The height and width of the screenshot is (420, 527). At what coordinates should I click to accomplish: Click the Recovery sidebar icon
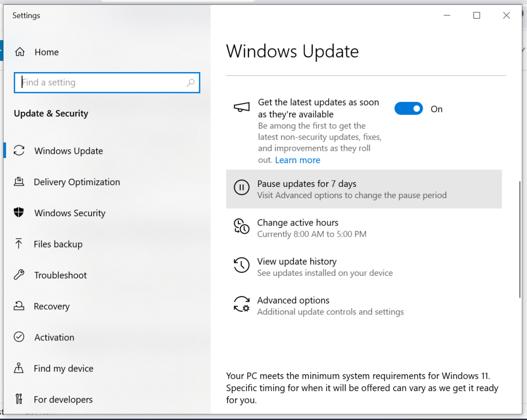[x=19, y=306]
